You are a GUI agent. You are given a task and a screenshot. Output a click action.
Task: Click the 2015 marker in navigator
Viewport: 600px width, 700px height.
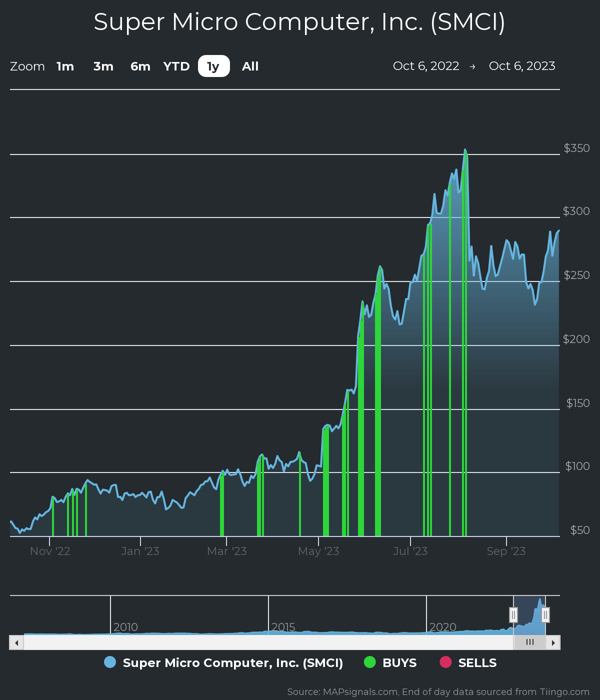tap(283, 627)
